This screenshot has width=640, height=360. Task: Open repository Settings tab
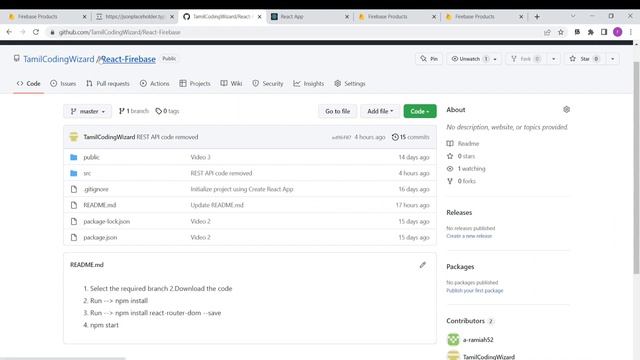350,83
